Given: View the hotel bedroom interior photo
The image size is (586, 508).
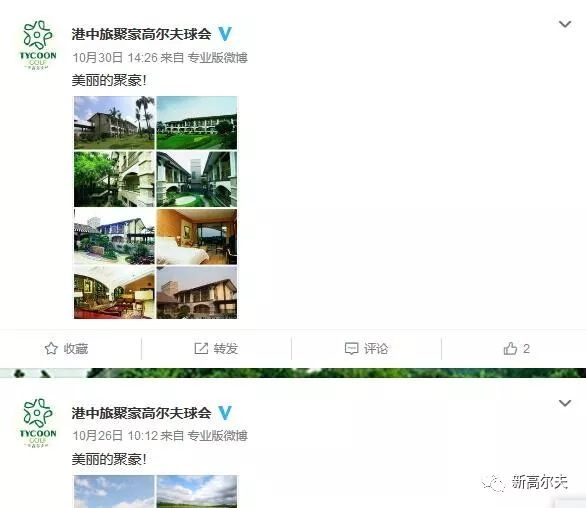Looking at the screenshot, I should 197,237.
